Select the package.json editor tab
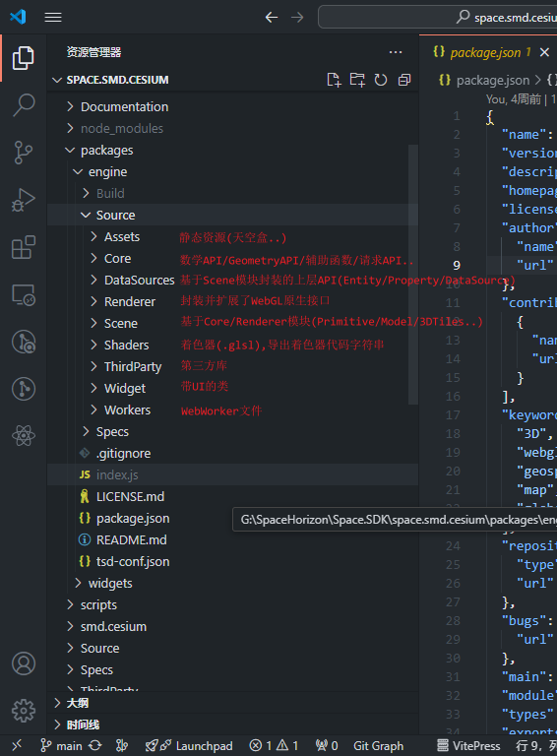Viewport: 557px width, 756px height. pyautogui.click(x=487, y=52)
